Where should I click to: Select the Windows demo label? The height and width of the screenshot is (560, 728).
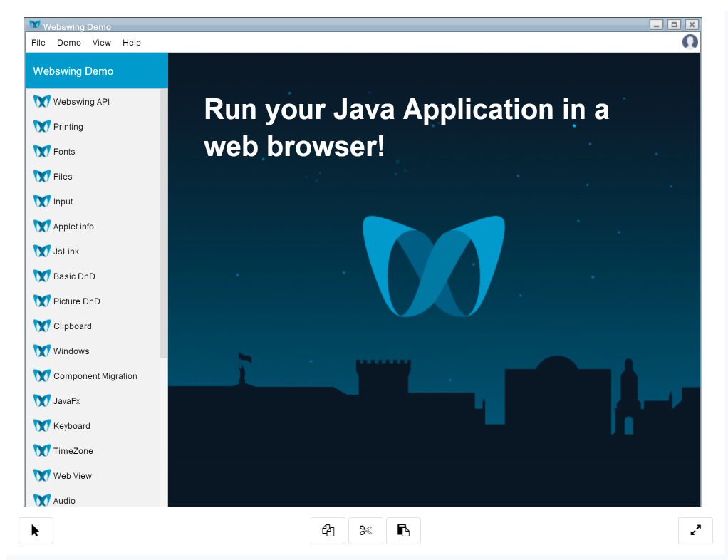coord(71,351)
